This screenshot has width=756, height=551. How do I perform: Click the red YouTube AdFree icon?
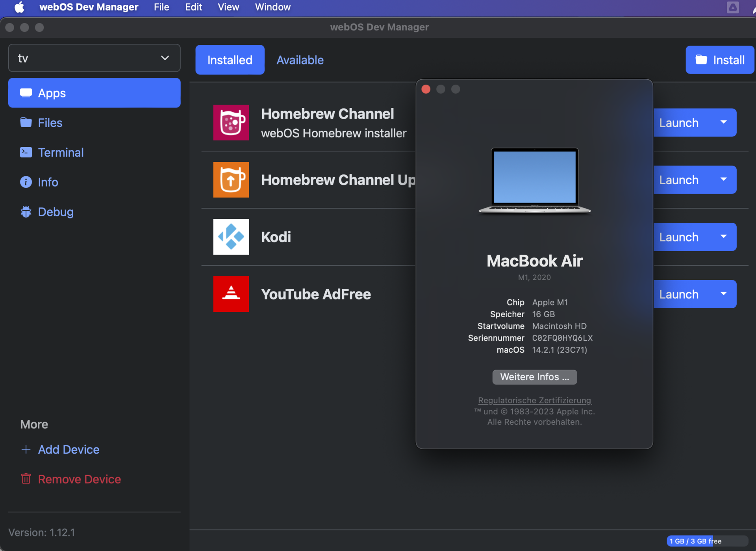[231, 294]
